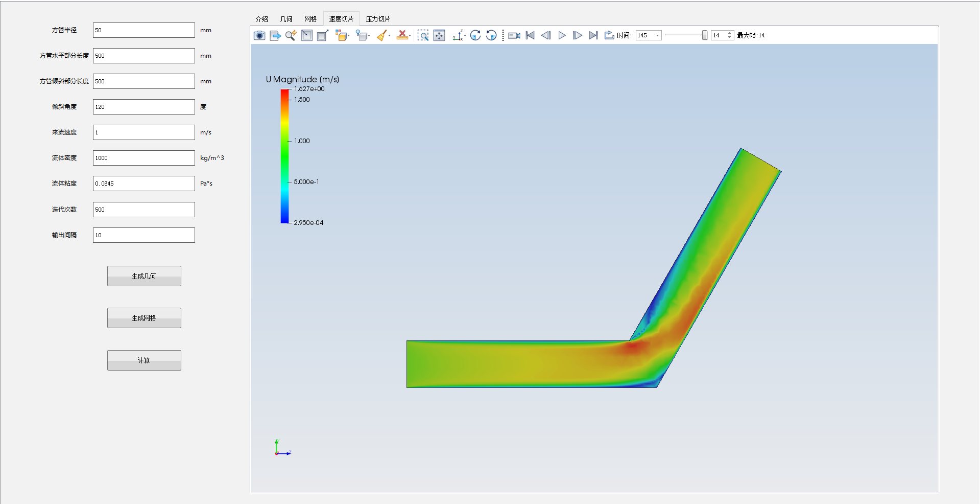The width and height of the screenshot is (980, 504).
Task: Click the 生成几何 button
Action: (144, 276)
